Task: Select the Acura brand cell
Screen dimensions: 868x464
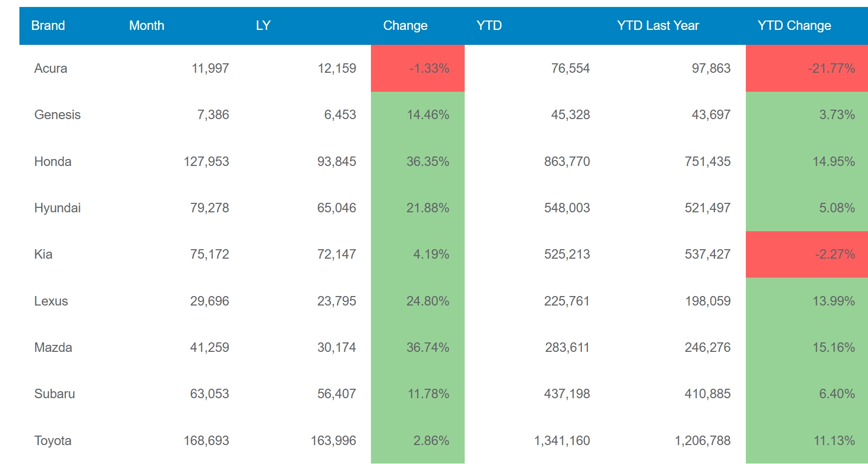Action: [x=51, y=68]
